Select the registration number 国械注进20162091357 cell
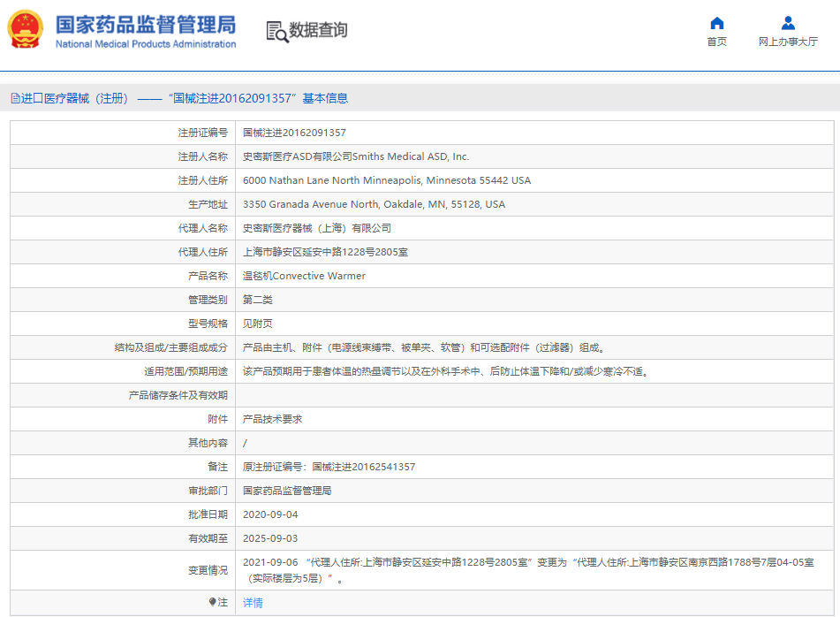840x617 pixels. click(294, 133)
